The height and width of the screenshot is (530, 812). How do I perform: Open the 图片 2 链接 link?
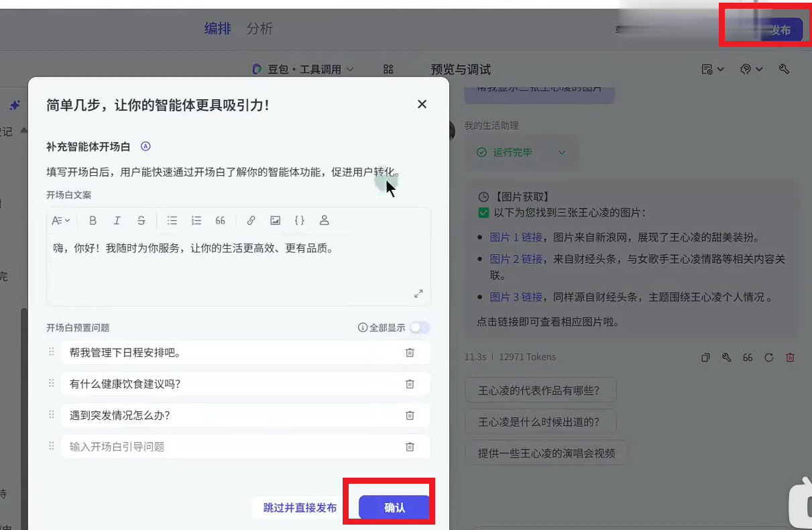(516, 259)
